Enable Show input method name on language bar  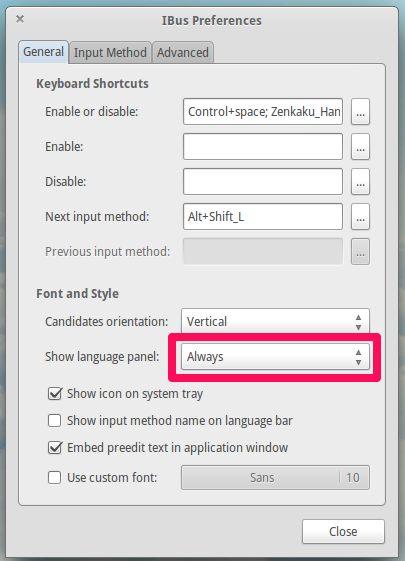tap(55, 421)
